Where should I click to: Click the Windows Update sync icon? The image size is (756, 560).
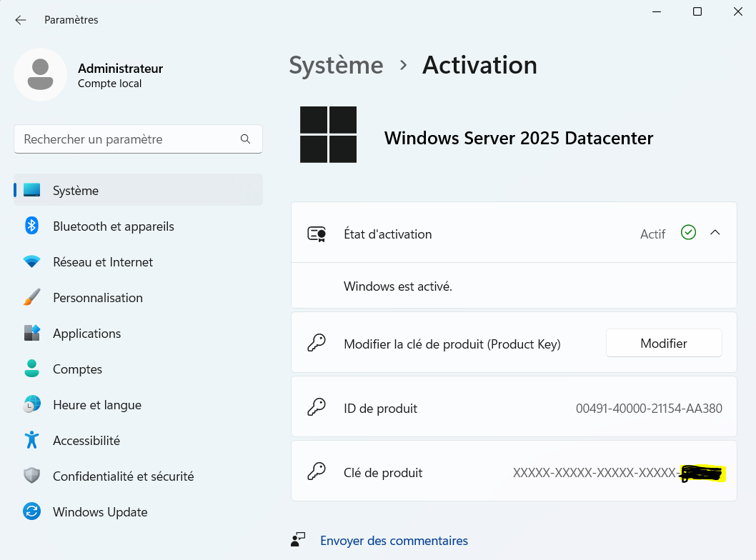click(31, 512)
